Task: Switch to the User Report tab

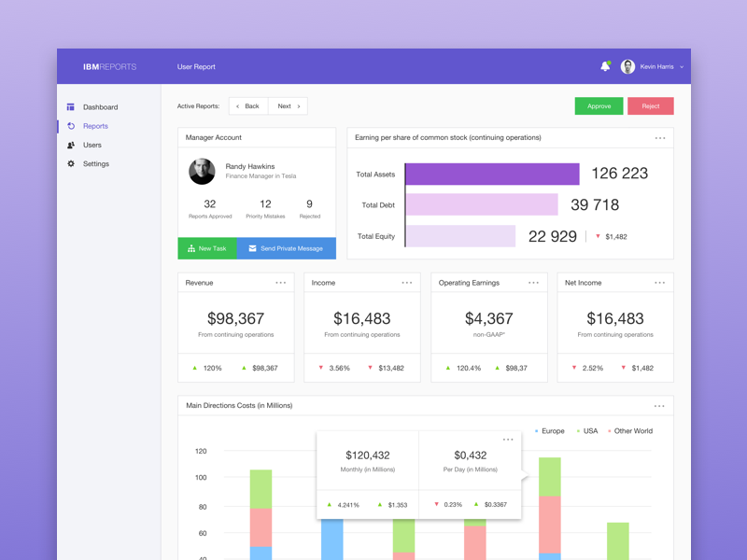Action: [x=195, y=66]
